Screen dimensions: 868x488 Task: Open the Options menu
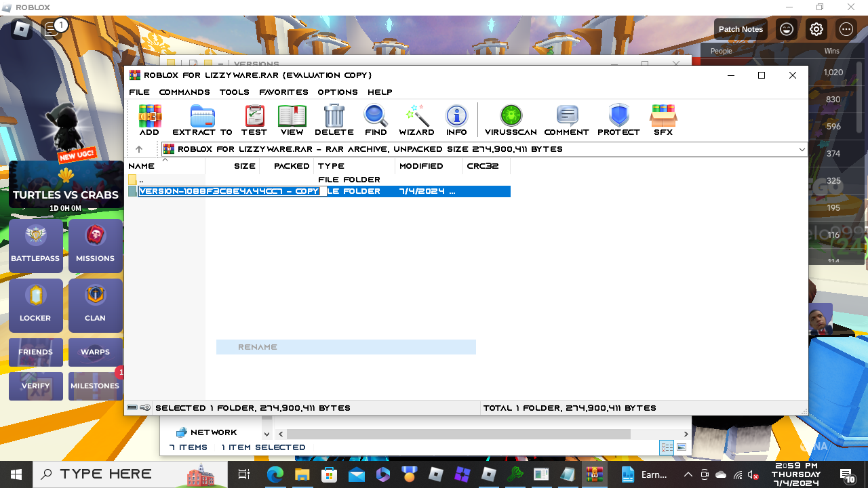338,92
